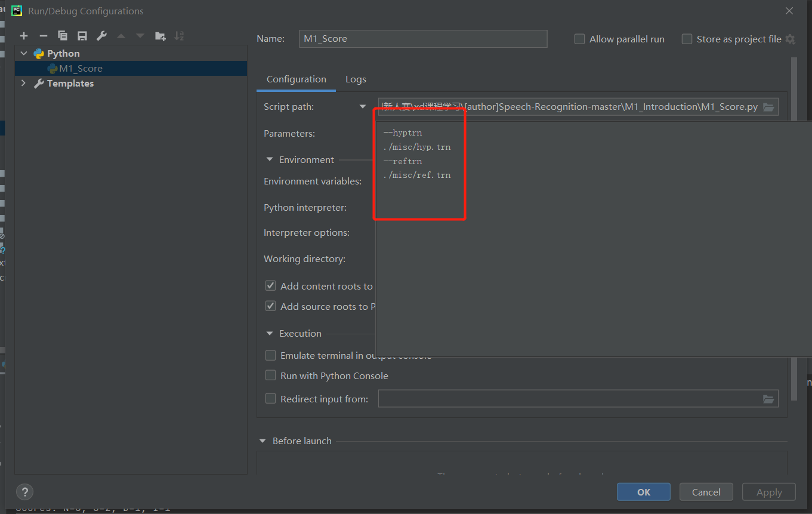Collapse the Environment section
This screenshot has height=514, width=812.
[x=269, y=159]
